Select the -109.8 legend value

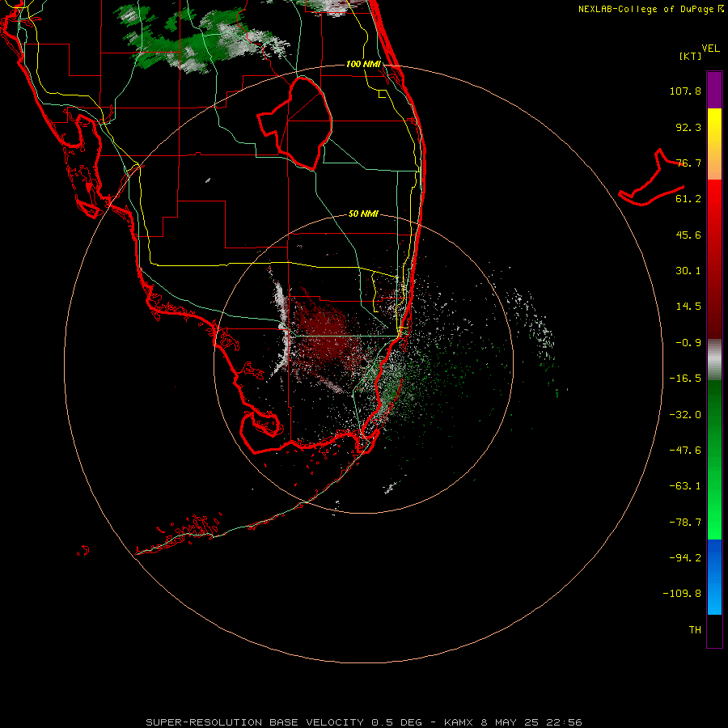[682, 594]
